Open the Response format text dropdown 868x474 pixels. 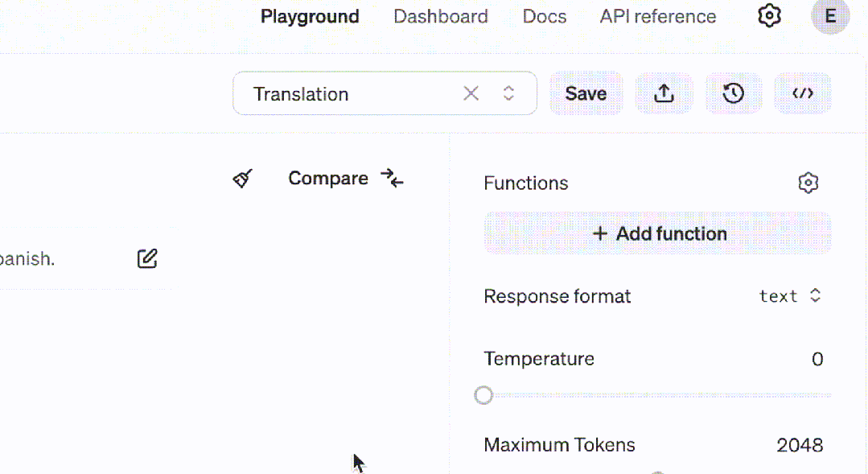pos(790,296)
